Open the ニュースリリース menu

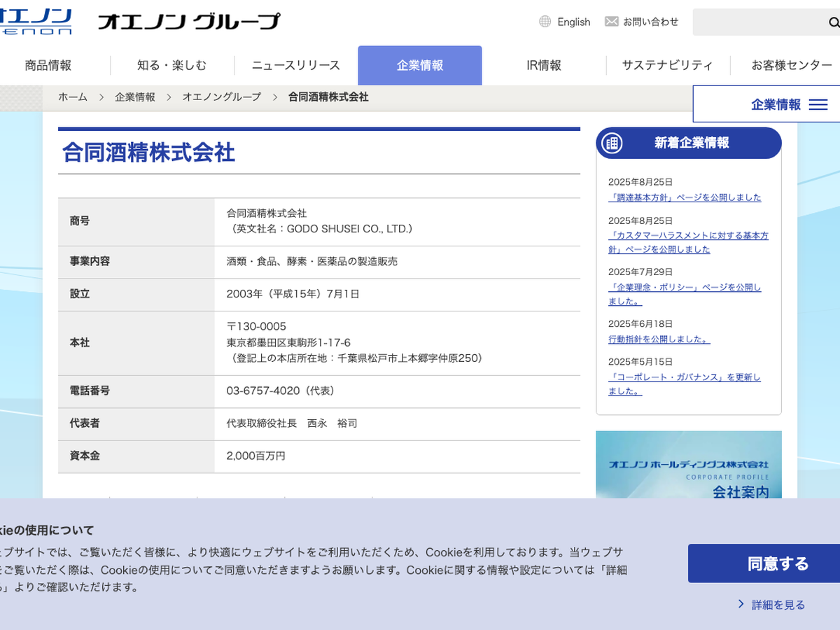coord(295,65)
